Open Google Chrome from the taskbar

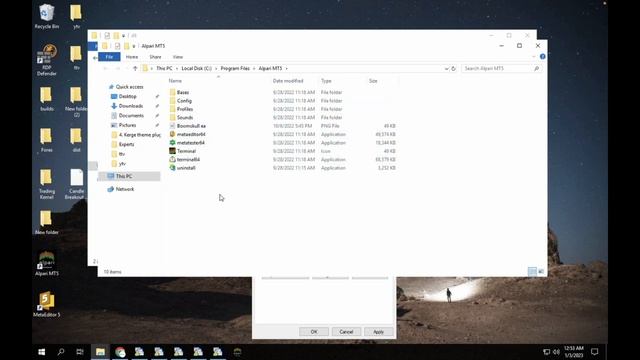point(120,352)
